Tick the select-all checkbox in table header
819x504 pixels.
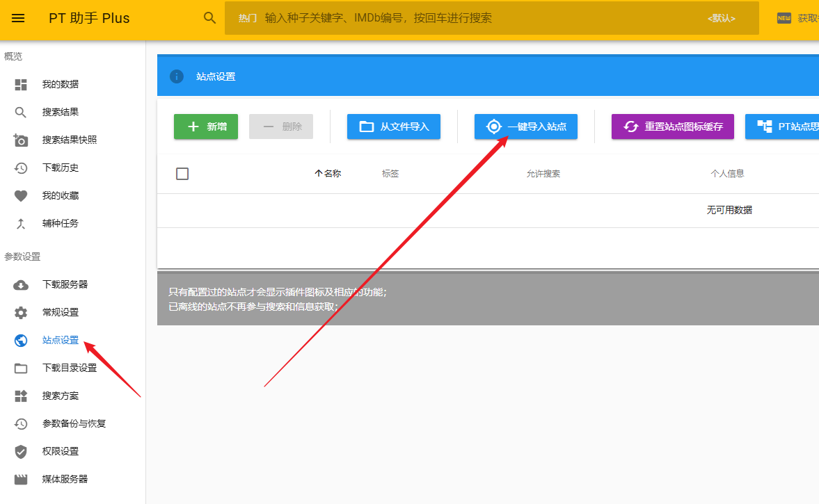tap(182, 174)
